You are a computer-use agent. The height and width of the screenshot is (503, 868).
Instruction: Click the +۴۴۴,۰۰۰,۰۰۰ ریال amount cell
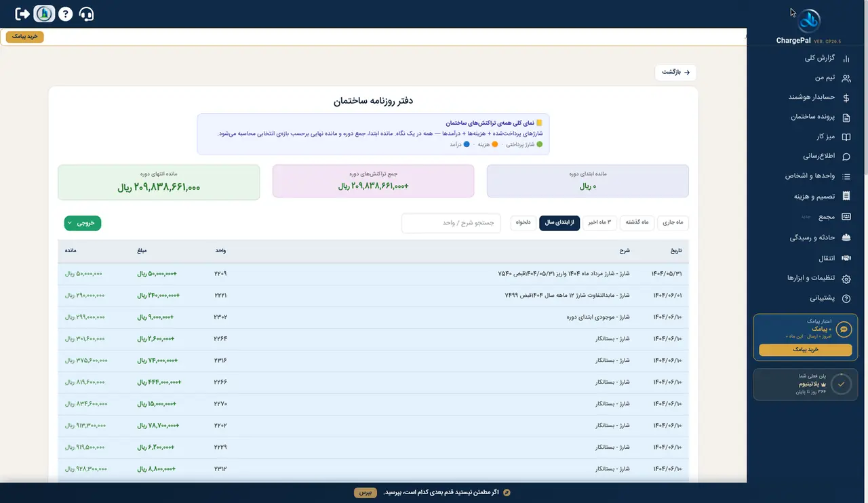(159, 382)
